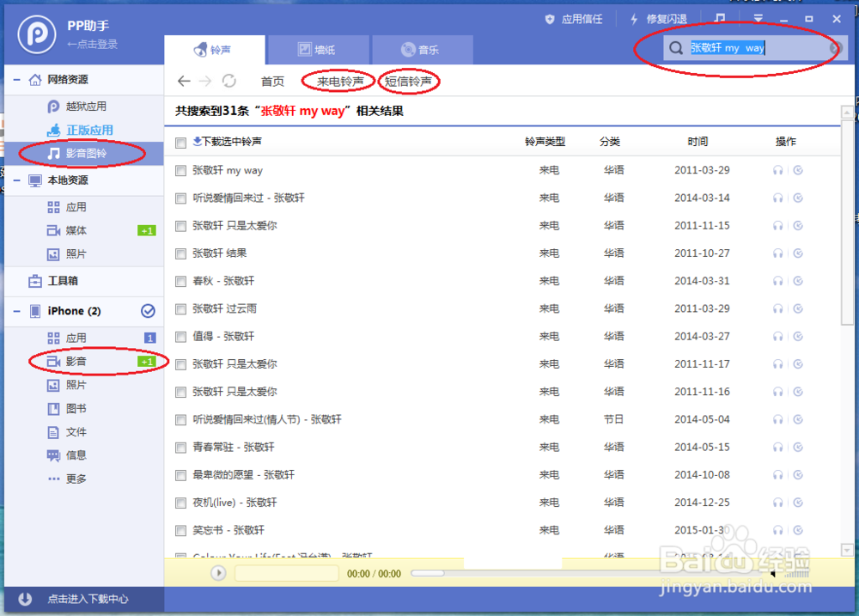
Task: Click the search magnifier icon
Action: (676, 48)
